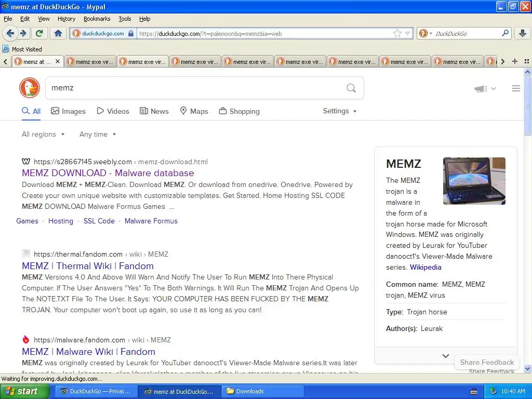Expand the All regions filter

(x=43, y=135)
